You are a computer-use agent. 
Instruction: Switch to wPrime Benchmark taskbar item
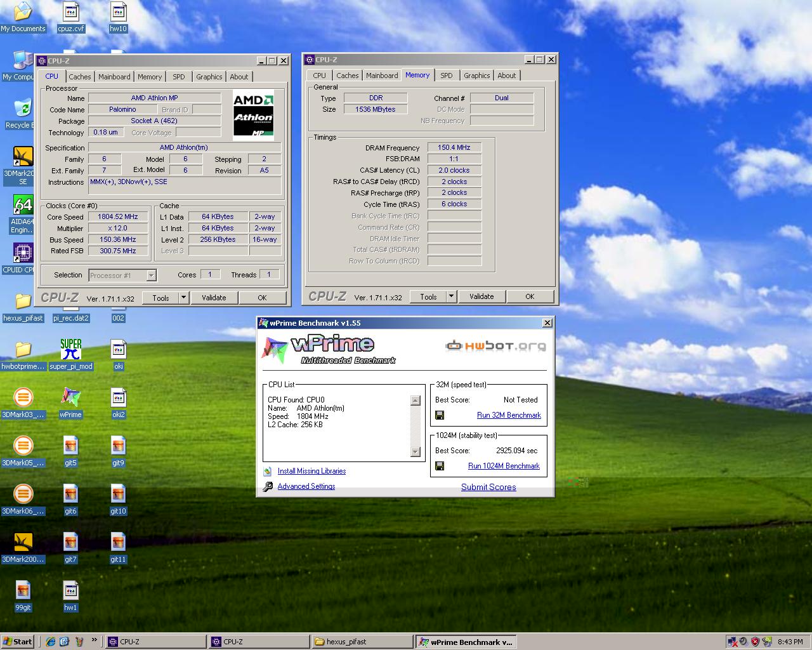[465, 642]
